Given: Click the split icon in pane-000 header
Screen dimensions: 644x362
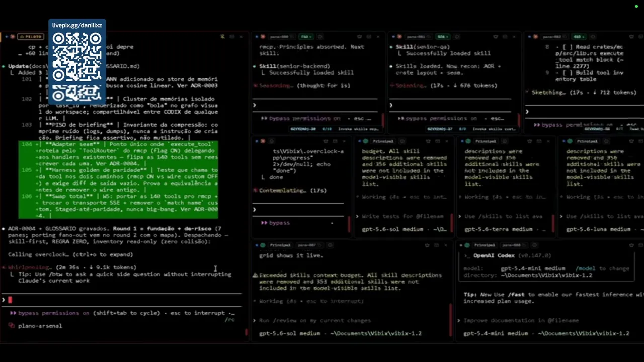Looking at the screenshot, I should (x=369, y=36).
